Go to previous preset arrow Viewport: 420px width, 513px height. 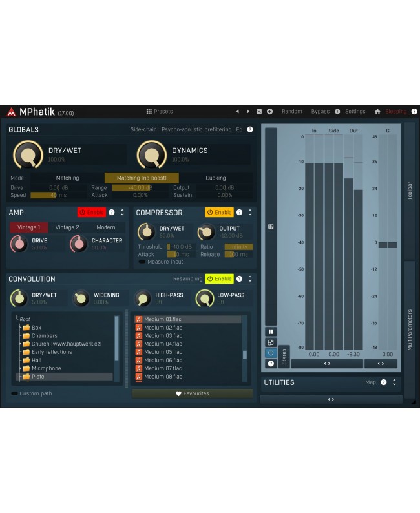point(238,112)
